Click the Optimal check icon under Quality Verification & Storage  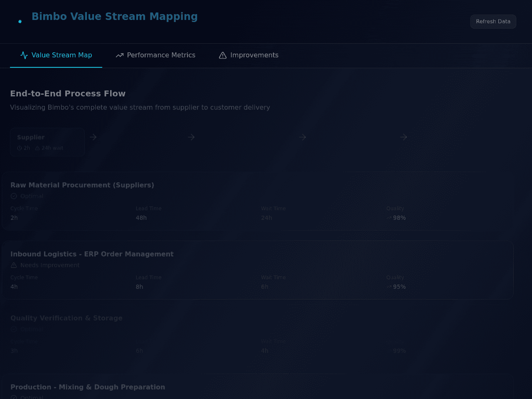point(14,329)
